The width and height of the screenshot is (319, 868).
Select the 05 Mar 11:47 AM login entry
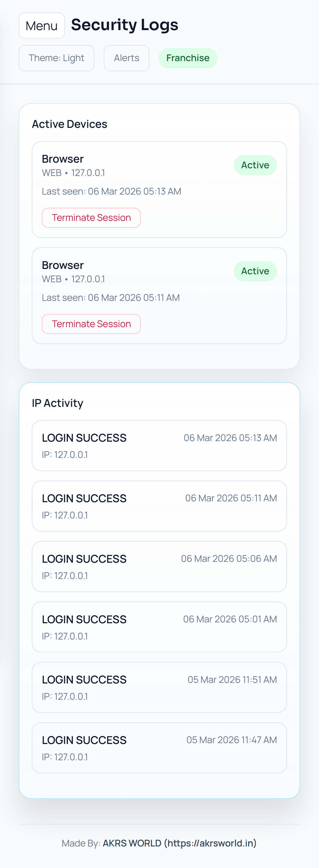159,748
